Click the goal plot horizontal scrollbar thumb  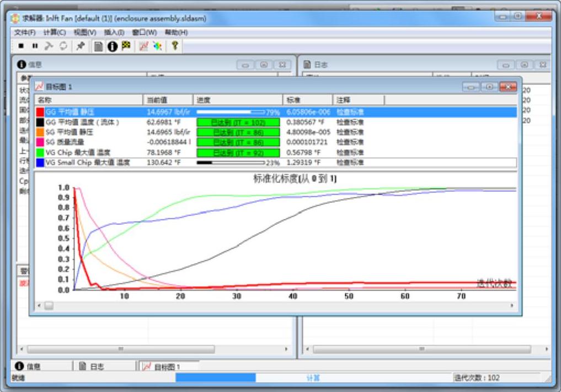click(x=49, y=305)
